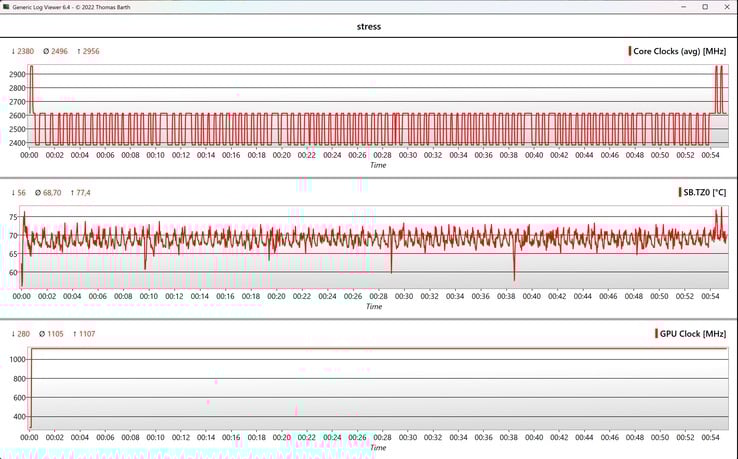Click the Generic Log Viewer app icon
Image resolution: width=738 pixels, height=459 pixels.
(6, 7)
